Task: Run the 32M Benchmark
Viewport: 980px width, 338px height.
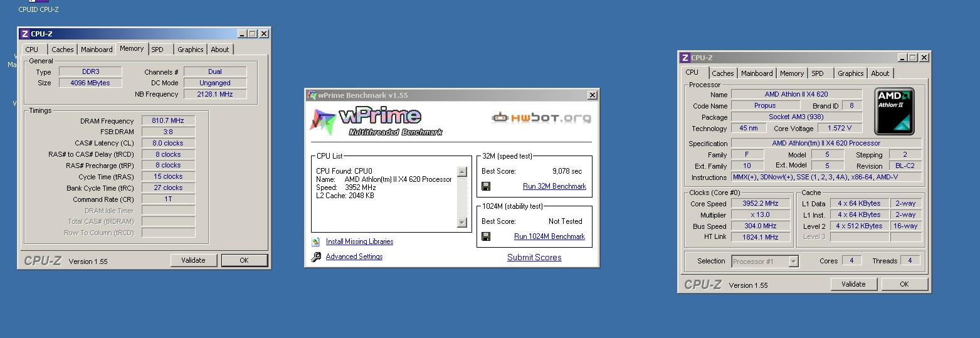Action: coord(554,186)
